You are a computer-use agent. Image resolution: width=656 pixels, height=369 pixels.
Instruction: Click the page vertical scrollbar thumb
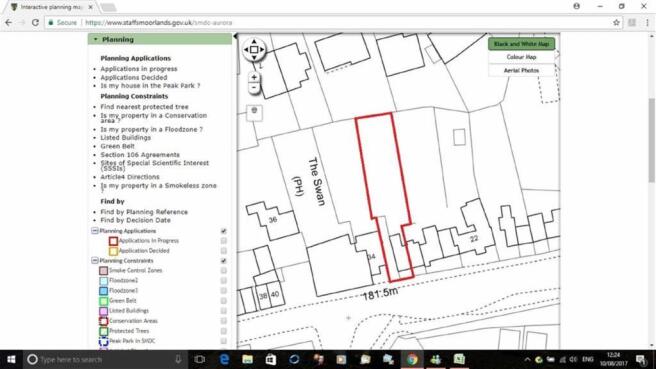(x=651, y=140)
